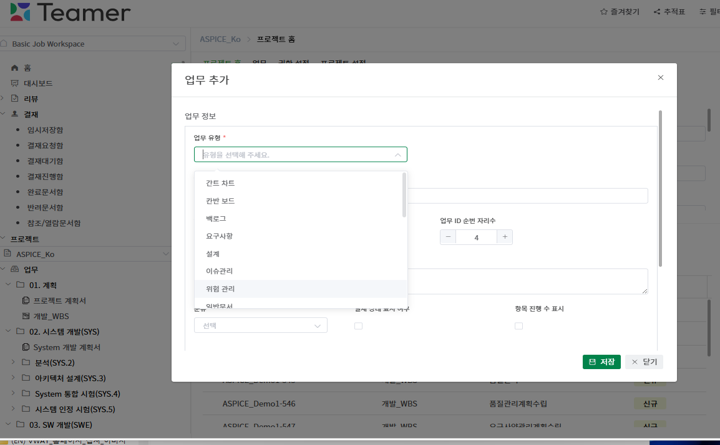Open 결재진행함 in sidebar
Viewport: 720px width, 445px height.
point(45,177)
